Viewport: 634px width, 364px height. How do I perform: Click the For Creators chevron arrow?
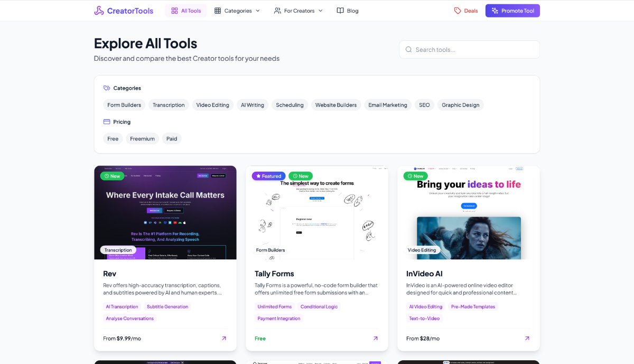(x=320, y=11)
